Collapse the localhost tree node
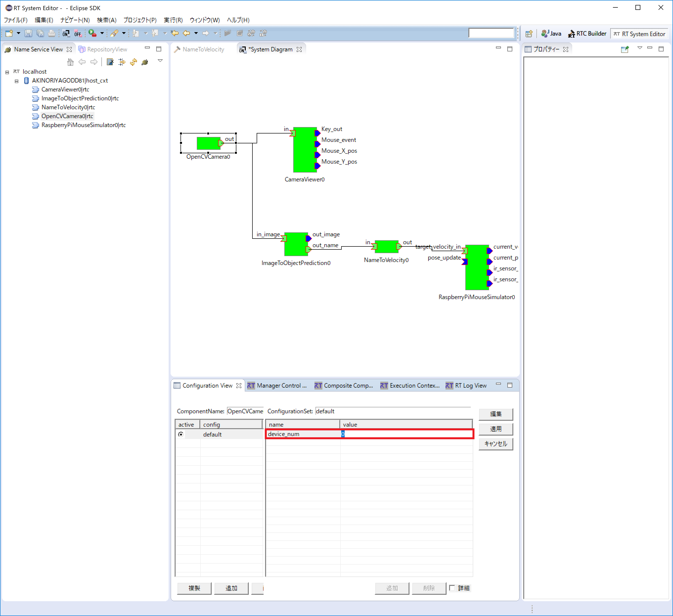 [7, 72]
